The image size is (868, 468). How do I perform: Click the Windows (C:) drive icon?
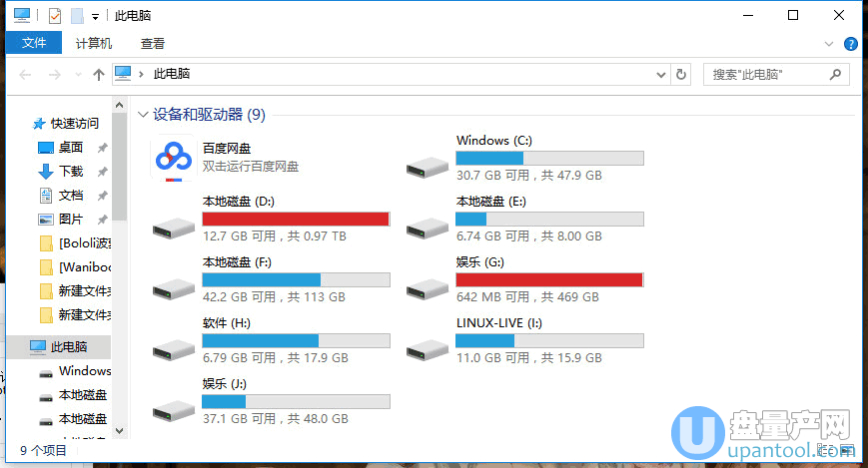[427, 167]
